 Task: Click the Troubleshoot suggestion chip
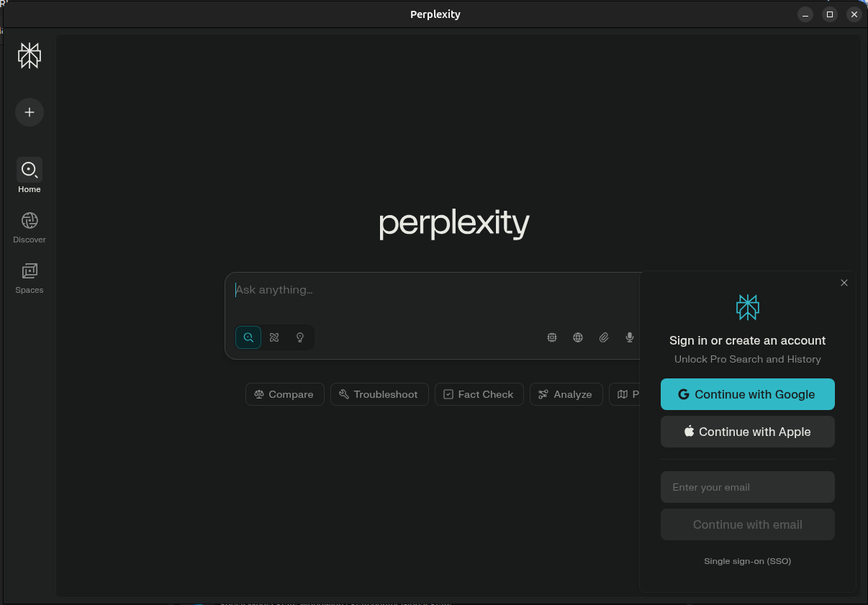(379, 394)
